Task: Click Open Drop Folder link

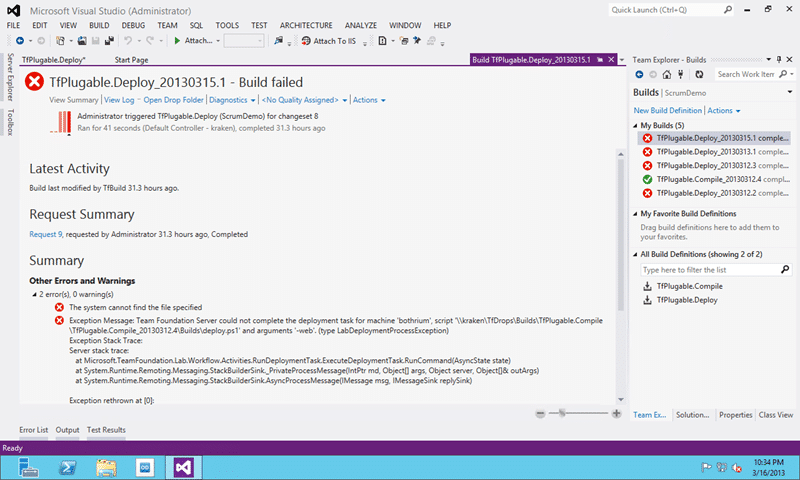Action: pyautogui.click(x=173, y=100)
